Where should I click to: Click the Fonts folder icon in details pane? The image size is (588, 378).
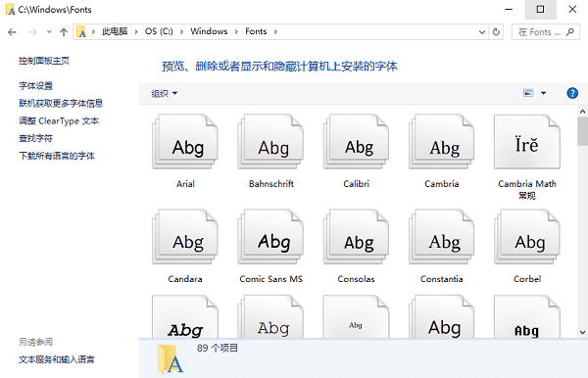coord(171,359)
